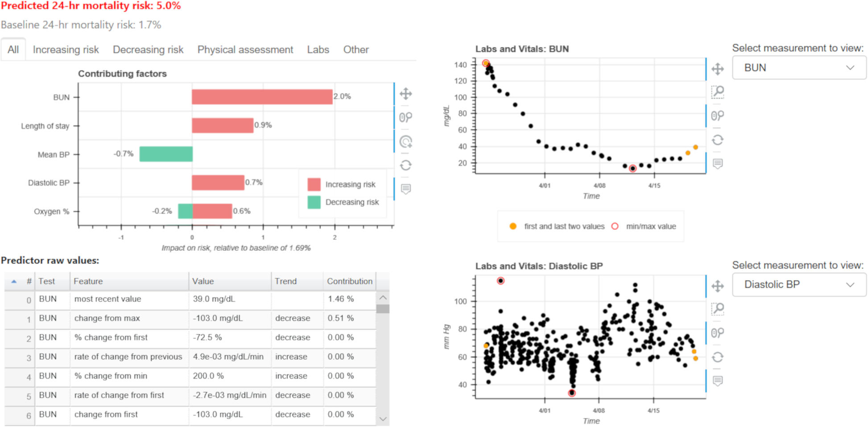Switch to the All tab
Image resolution: width=868 pixels, height=427 pixels.
pos(13,50)
